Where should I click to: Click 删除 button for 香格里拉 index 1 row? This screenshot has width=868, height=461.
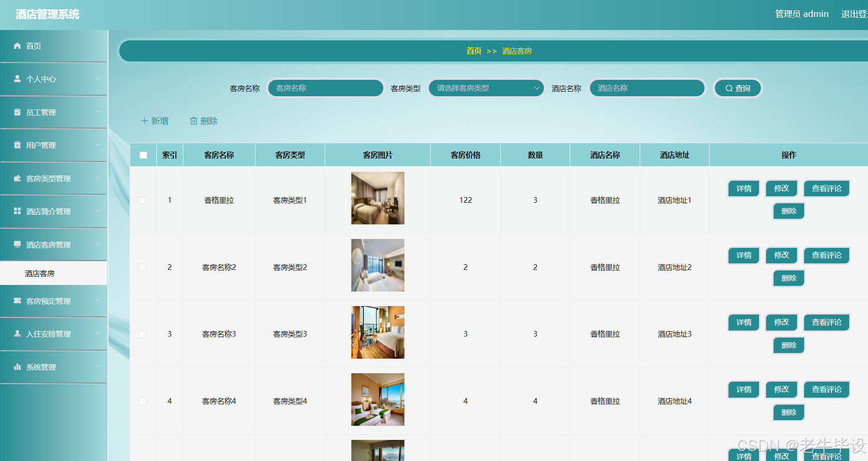789,211
